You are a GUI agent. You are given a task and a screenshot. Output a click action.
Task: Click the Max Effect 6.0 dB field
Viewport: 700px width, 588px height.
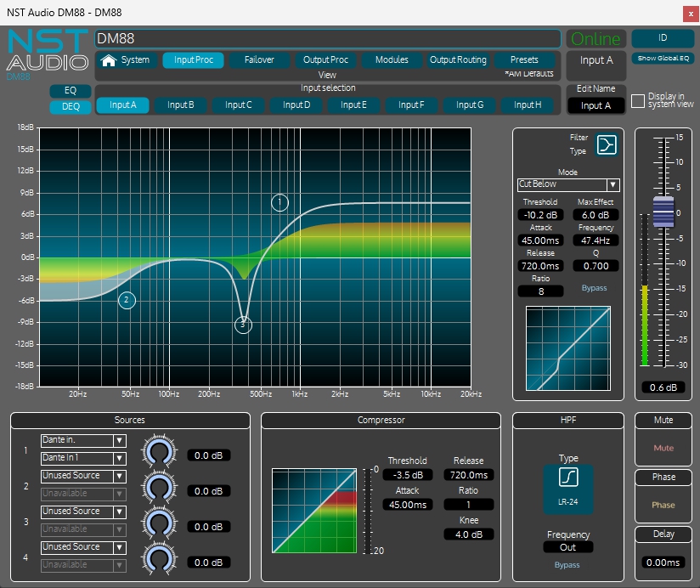596,215
